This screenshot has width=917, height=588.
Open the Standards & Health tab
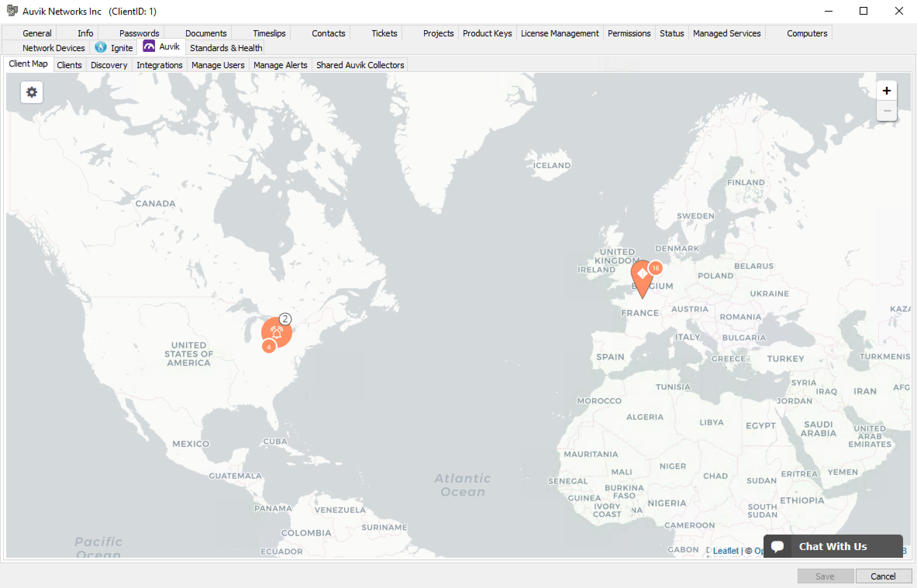[x=226, y=48]
